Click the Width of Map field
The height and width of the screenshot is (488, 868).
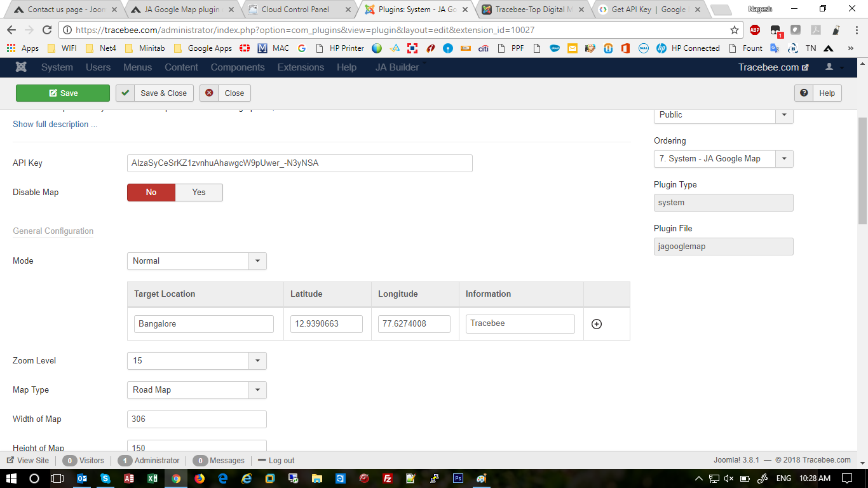click(x=197, y=419)
